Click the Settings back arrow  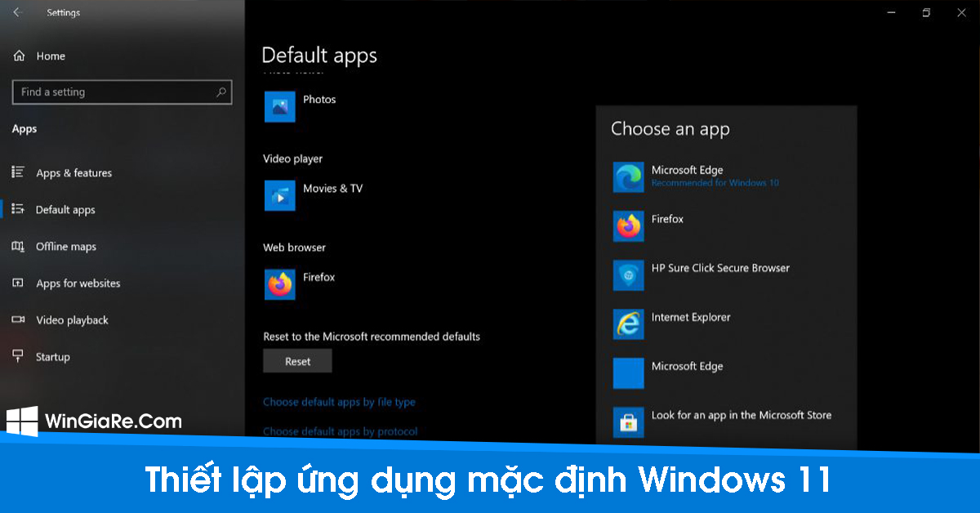17,12
